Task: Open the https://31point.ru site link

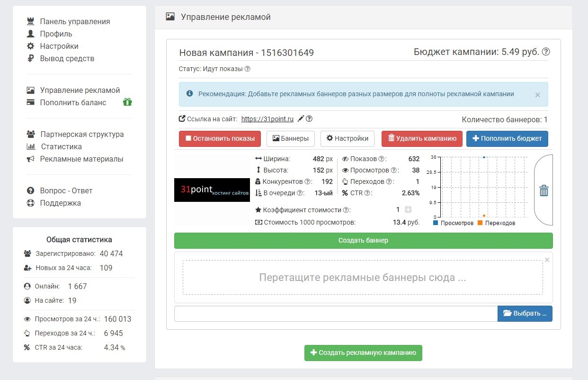Action: (x=267, y=119)
